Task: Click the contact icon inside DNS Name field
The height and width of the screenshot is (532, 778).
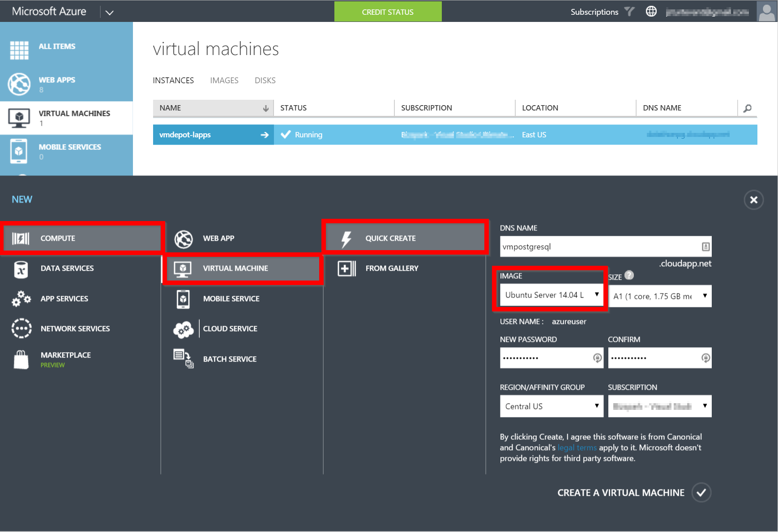Action: [x=705, y=247]
